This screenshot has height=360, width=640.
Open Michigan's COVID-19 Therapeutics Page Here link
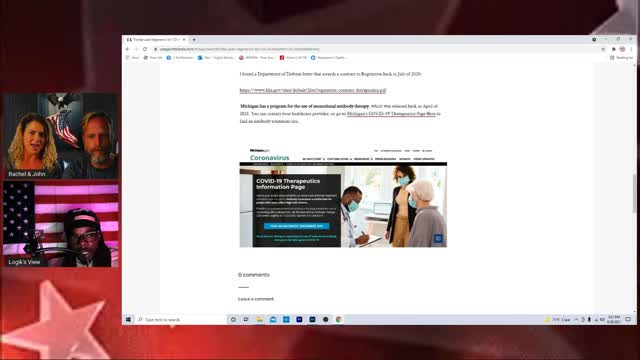pos(391,114)
